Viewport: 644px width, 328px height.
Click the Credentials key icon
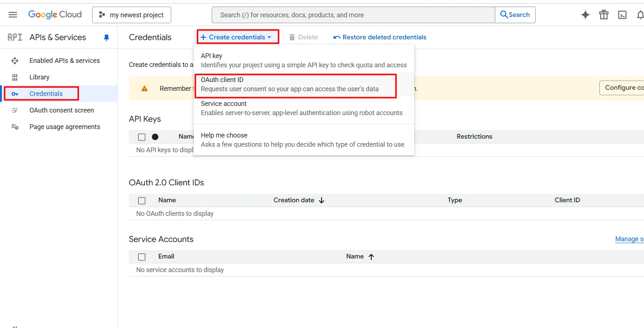click(x=15, y=94)
